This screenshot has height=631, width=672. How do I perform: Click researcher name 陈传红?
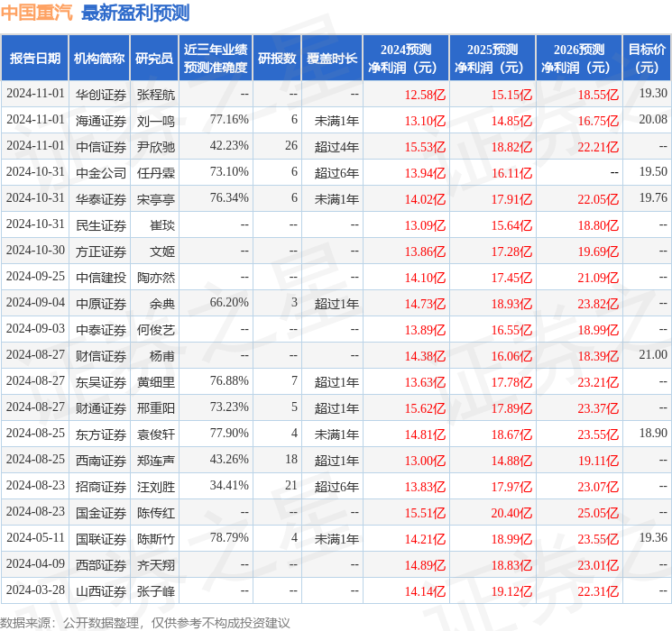coord(156,513)
